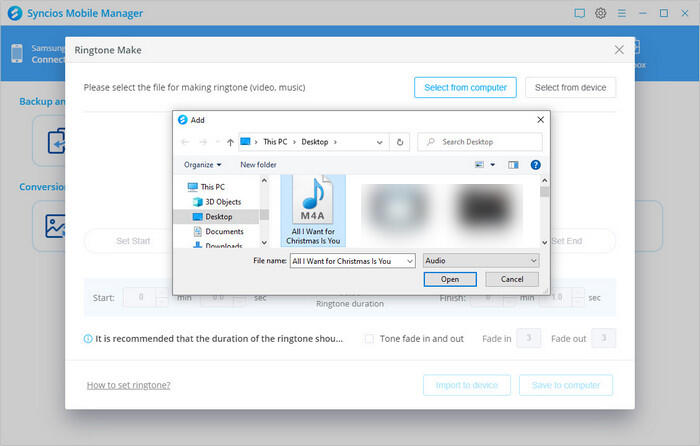Expand the File name history dropdown

409,260
